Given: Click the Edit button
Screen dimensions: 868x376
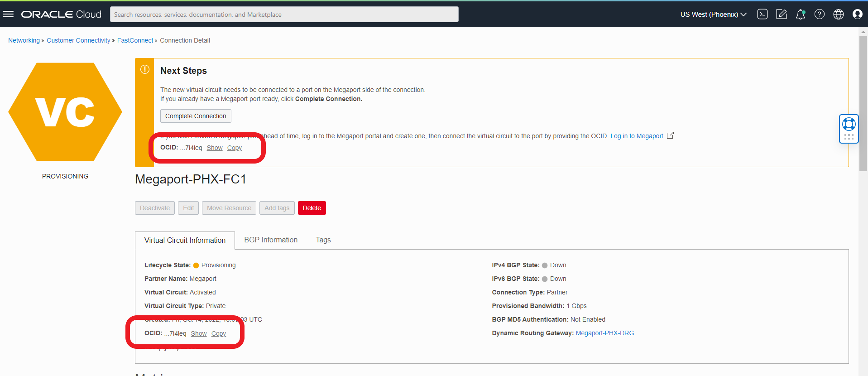Looking at the screenshot, I should [188, 208].
